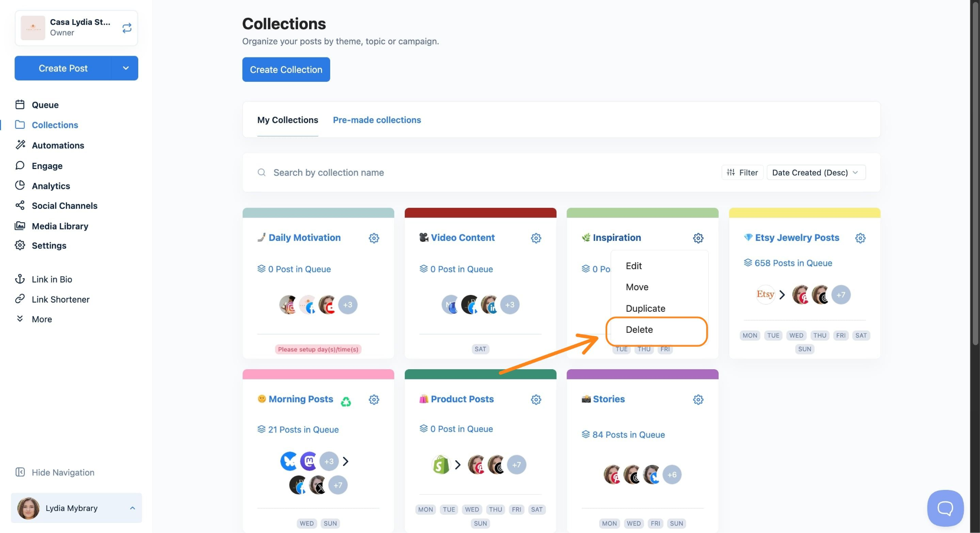The height and width of the screenshot is (533, 980).
Task: Click the green recycle icon on Morning Posts
Action: (x=345, y=401)
